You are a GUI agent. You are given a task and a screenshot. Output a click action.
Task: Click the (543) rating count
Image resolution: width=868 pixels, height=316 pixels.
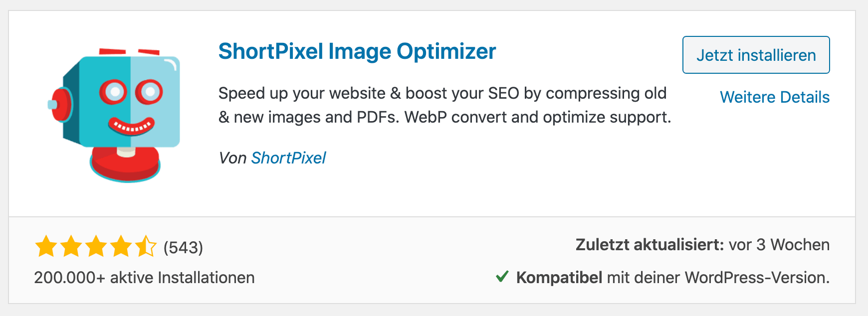(x=183, y=247)
